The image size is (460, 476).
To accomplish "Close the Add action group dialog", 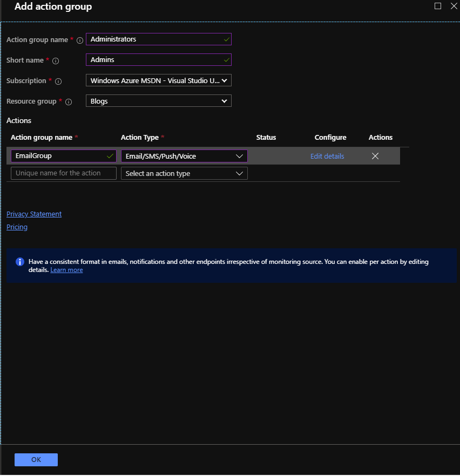I will [454, 6].
